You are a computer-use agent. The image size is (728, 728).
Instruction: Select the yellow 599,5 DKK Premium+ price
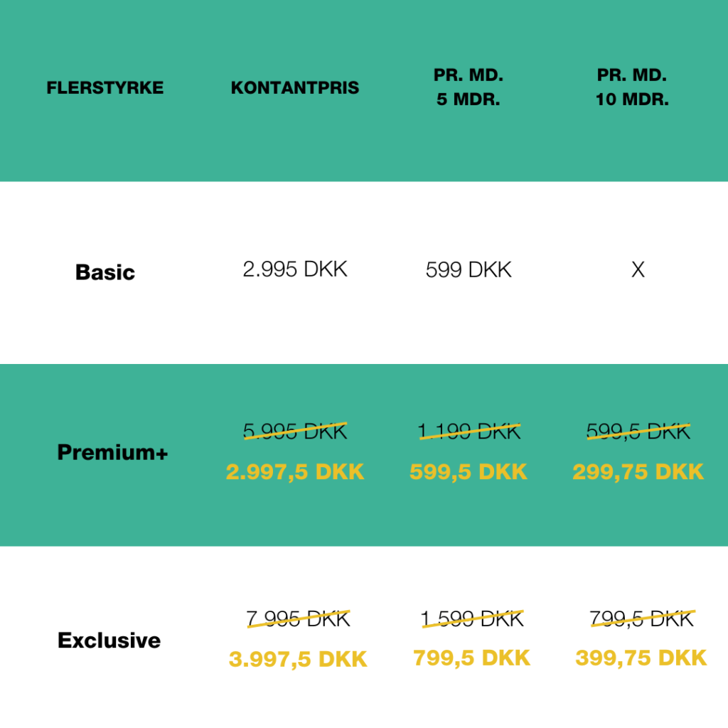469,472
